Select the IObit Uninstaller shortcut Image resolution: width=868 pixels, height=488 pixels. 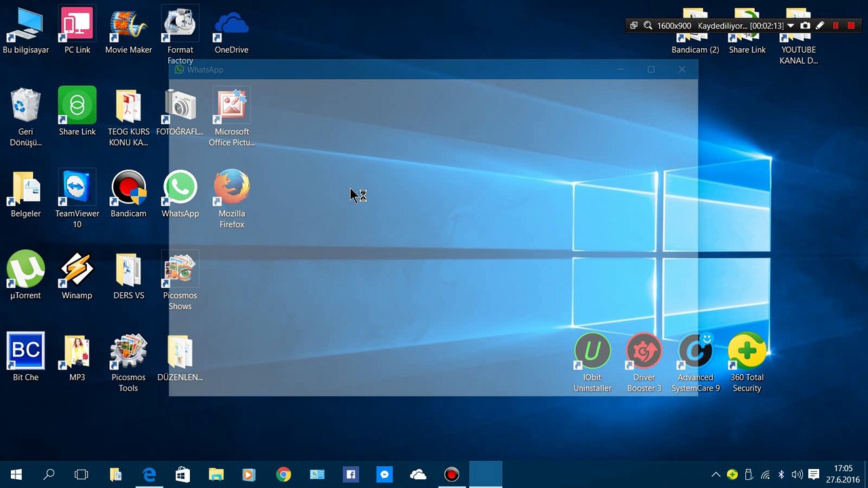pyautogui.click(x=593, y=363)
